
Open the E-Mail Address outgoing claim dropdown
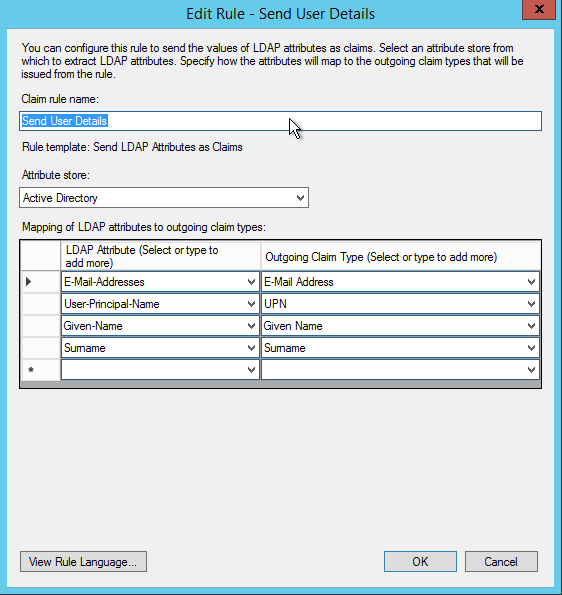[x=531, y=282]
